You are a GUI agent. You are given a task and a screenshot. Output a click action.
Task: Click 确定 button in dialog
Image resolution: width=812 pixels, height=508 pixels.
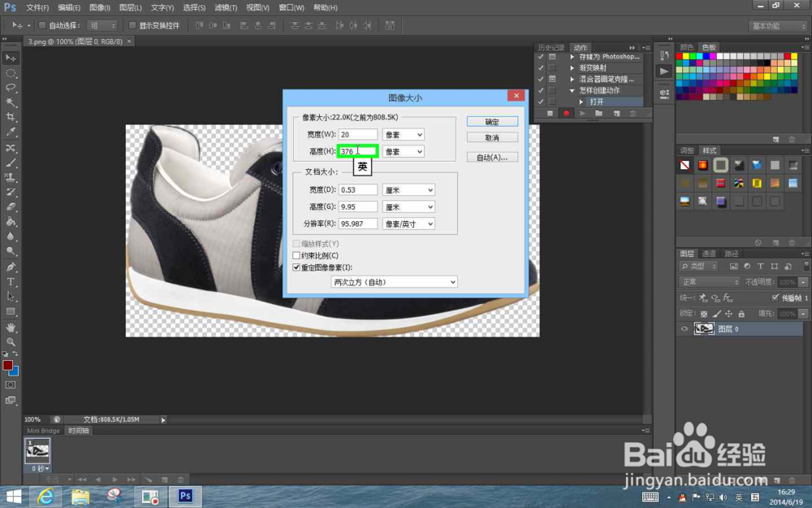click(492, 122)
